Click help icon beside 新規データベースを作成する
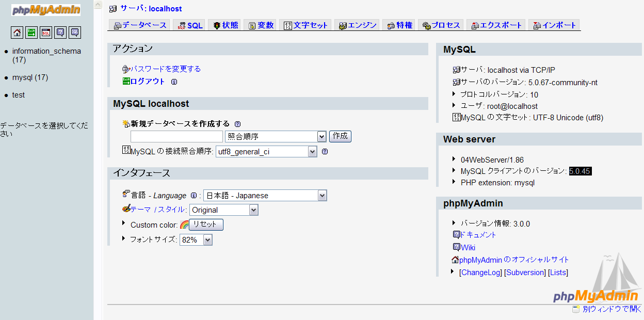 237,124
